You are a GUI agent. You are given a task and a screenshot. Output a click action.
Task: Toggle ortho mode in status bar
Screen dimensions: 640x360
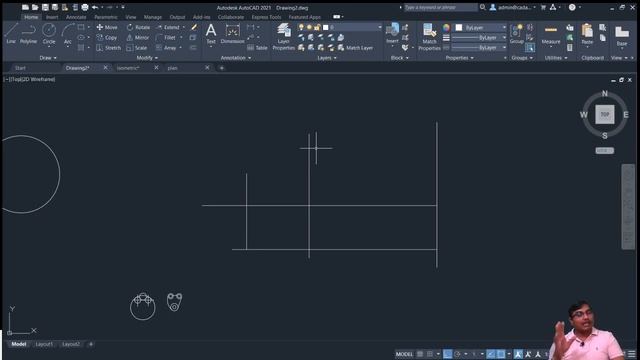point(448,354)
